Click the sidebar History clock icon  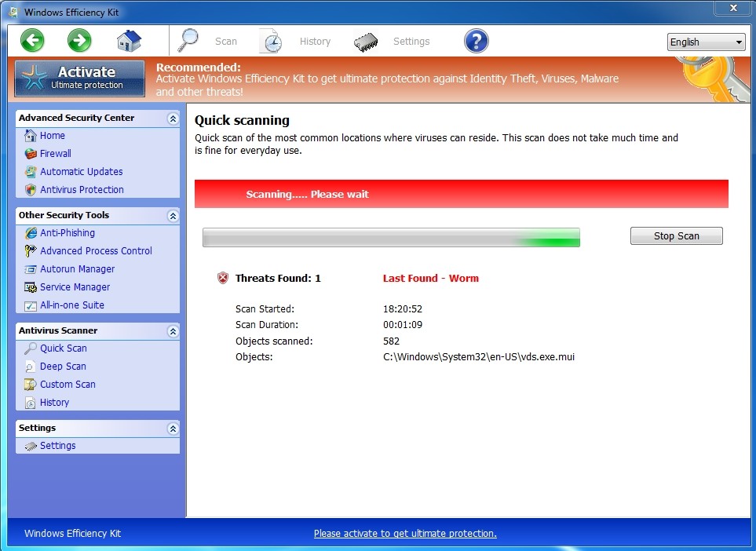coord(31,403)
